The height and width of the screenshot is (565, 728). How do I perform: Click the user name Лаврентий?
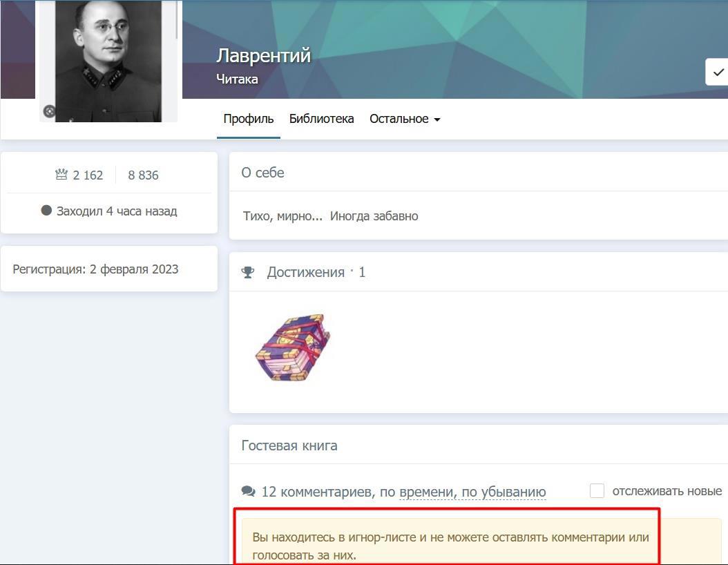(263, 56)
